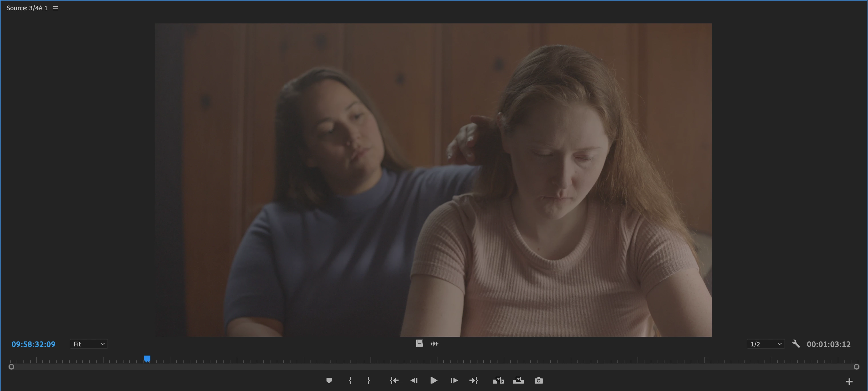868x391 pixels.
Task: Step forward one frame
Action: click(x=454, y=380)
